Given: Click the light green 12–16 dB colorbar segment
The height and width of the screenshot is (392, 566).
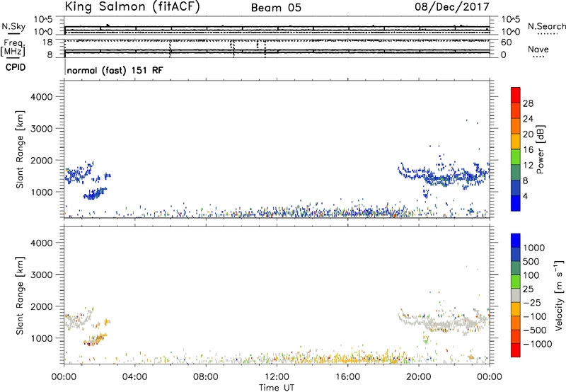Looking at the screenshot, I should pyautogui.click(x=516, y=156).
